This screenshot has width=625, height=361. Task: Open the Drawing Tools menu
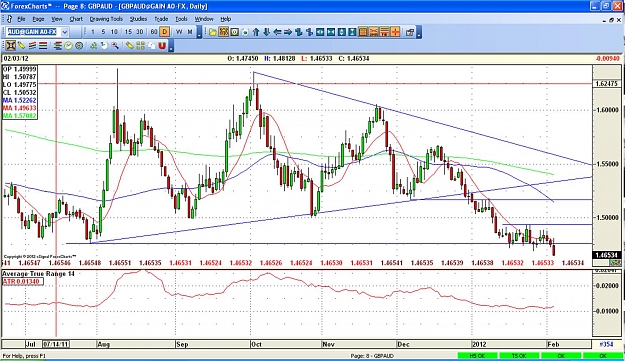pyautogui.click(x=106, y=19)
